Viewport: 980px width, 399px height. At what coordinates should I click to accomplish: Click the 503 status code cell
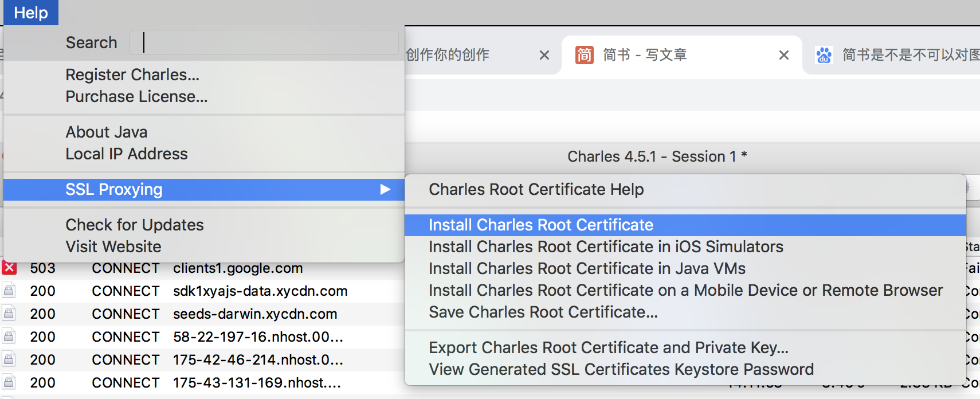point(43,268)
